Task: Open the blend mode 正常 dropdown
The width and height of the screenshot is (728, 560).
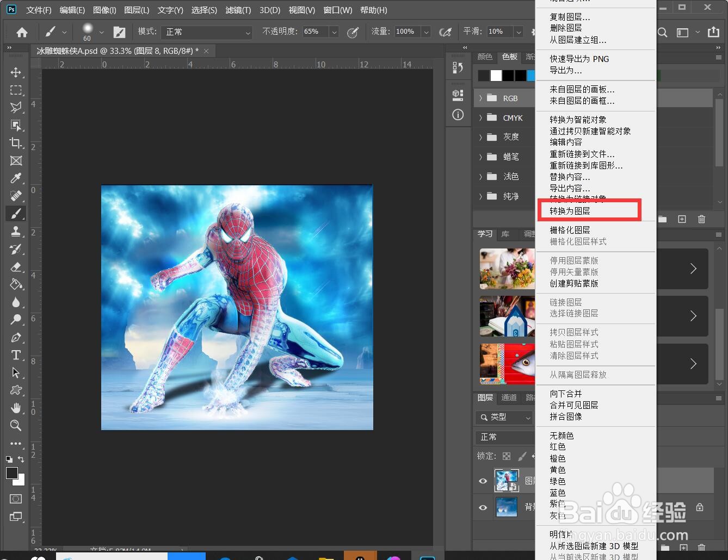Action: click(207, 32)
